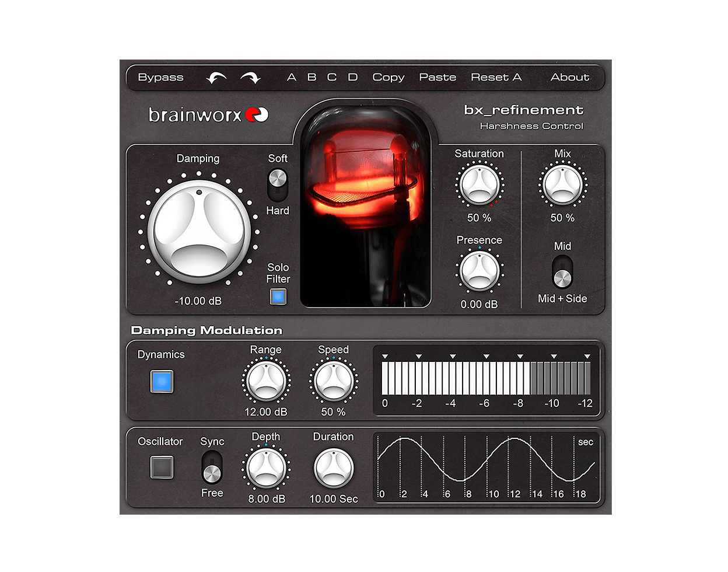
Task: Click the Reset A button
Action: click(x=496, y=77)
